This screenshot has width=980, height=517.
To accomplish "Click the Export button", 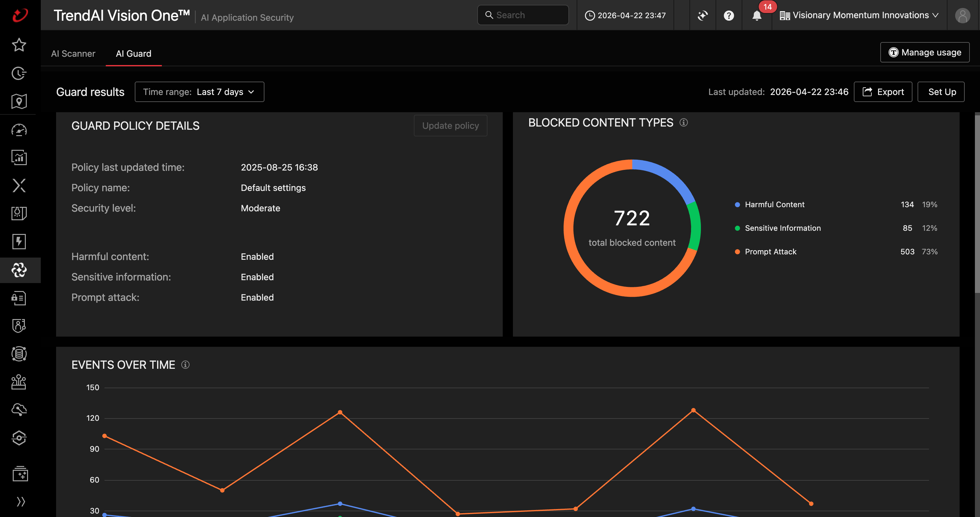I will pyautogui.click(x=883, y=92).
